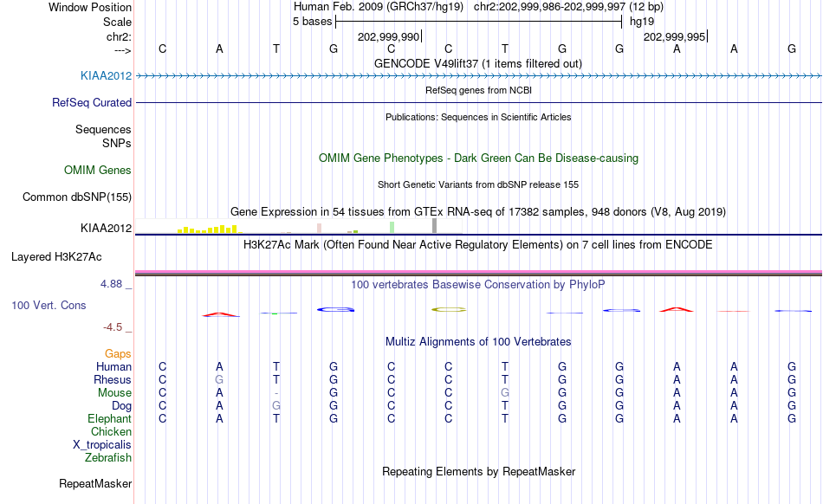The width and height of the screenshot is (823, 504).
Task: Click the blue KIAA2012 GENCODE gene label
Action: tap(106, 75)
